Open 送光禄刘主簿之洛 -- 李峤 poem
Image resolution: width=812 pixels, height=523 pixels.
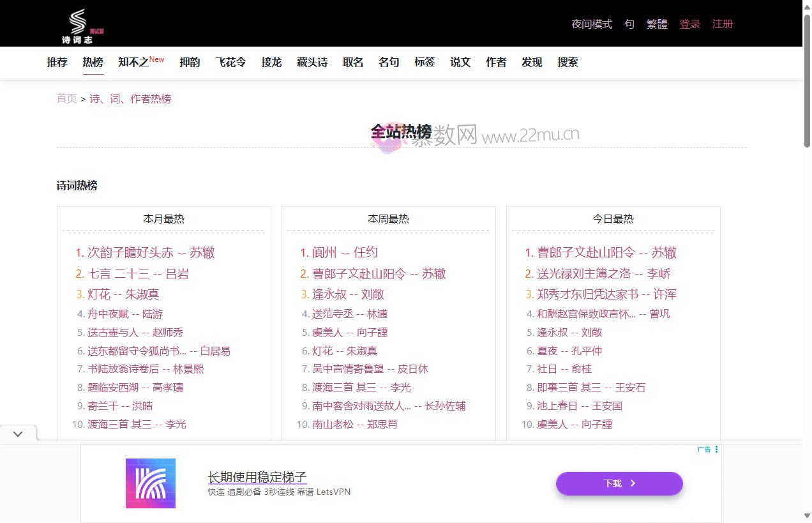[x=603, y=273]
